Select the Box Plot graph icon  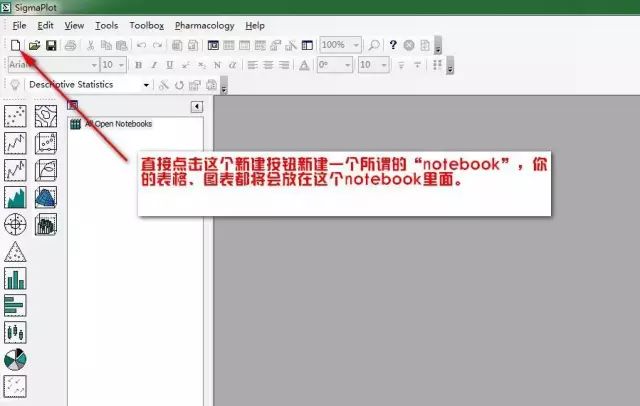tap(15, 332)
